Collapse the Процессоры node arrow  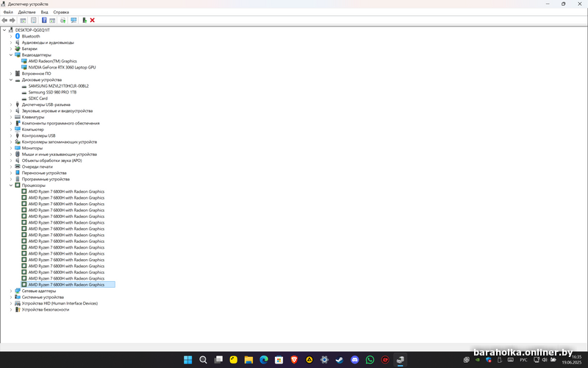[x=11, y=185]
